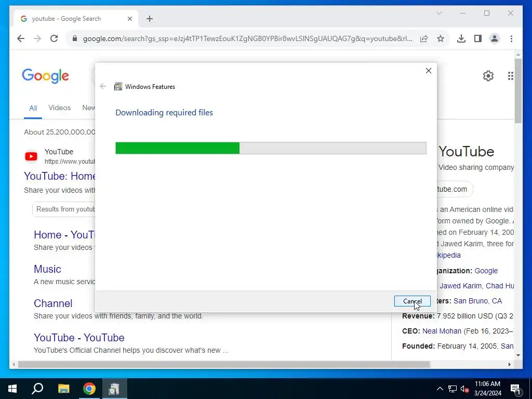Open Chrome three-dot menu
532x399 pixels.
point(511,38)
